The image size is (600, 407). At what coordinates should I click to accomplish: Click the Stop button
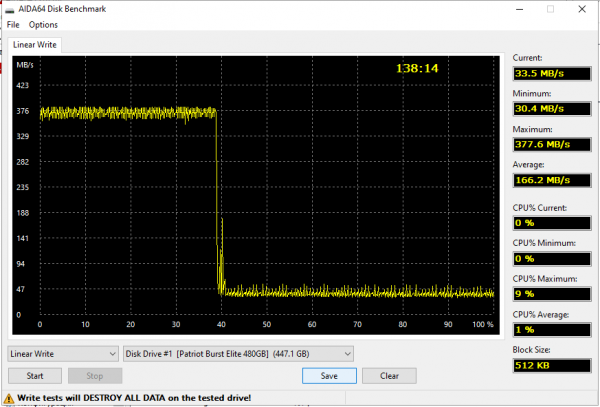95,376
